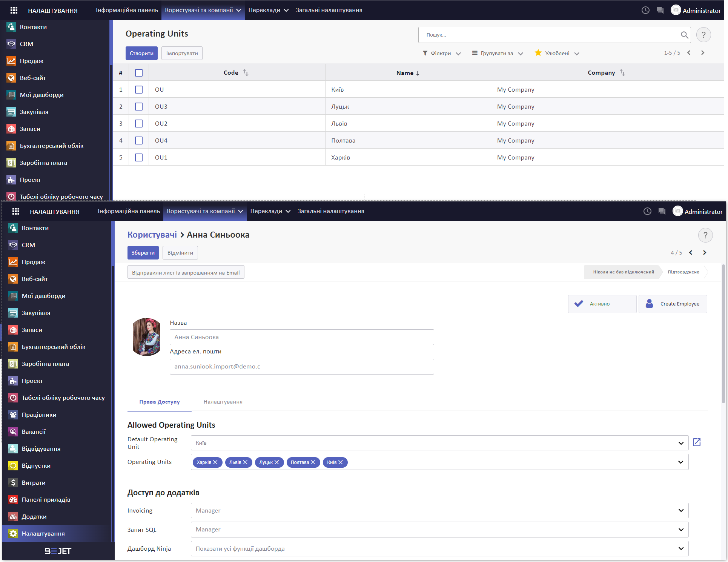The image size is (728, 562).
Task: Open the activity clock icon in top window
Action: coord(645,10)
